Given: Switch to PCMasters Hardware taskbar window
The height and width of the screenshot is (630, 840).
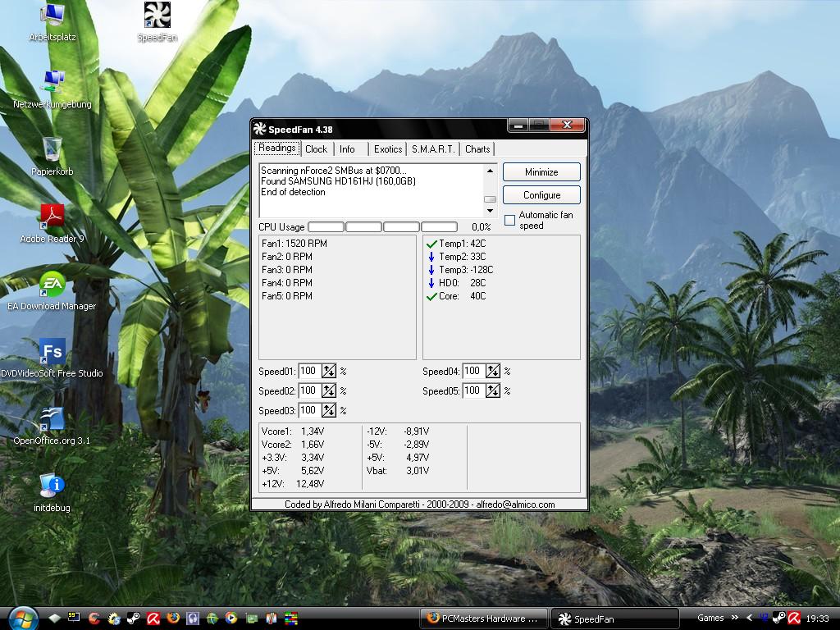Looking at the screenshot, I should (x=483, y=619).
